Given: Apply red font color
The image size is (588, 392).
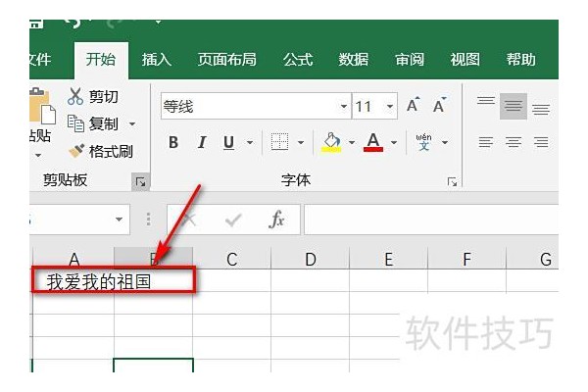Looking at the screenshot, I should 373,142.
